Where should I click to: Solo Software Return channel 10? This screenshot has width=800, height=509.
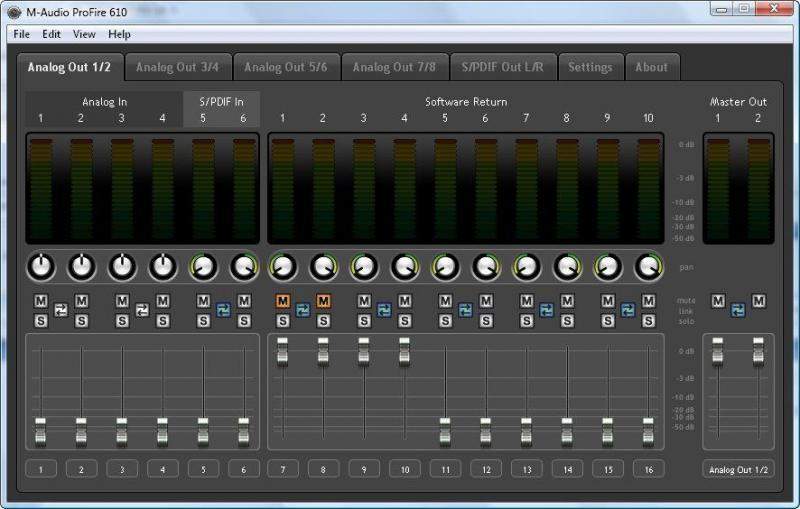pyautogui.click(x=648, y=321)
